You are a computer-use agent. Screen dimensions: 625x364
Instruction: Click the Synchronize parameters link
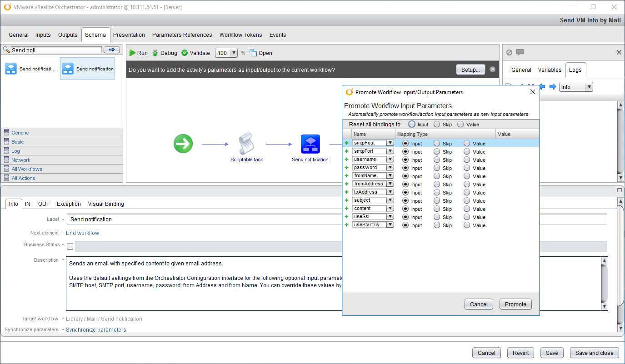tap(96, 330)
